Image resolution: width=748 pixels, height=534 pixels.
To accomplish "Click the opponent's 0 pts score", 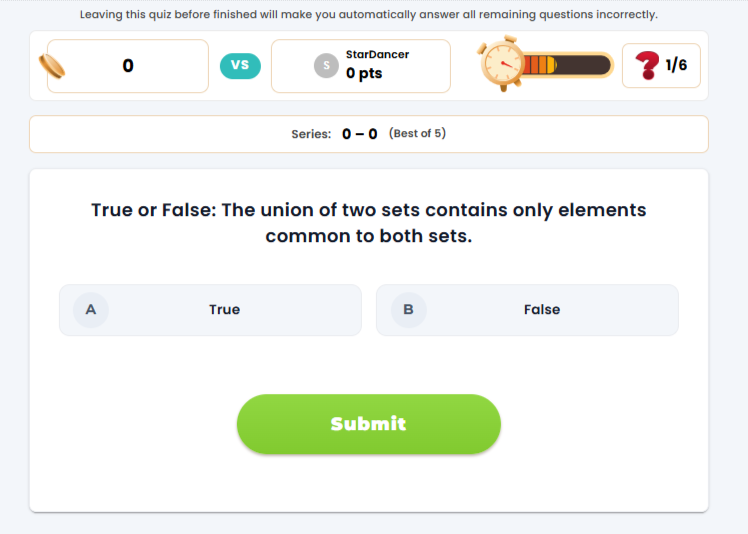I will pyautogui.click(x=364, y=74).
